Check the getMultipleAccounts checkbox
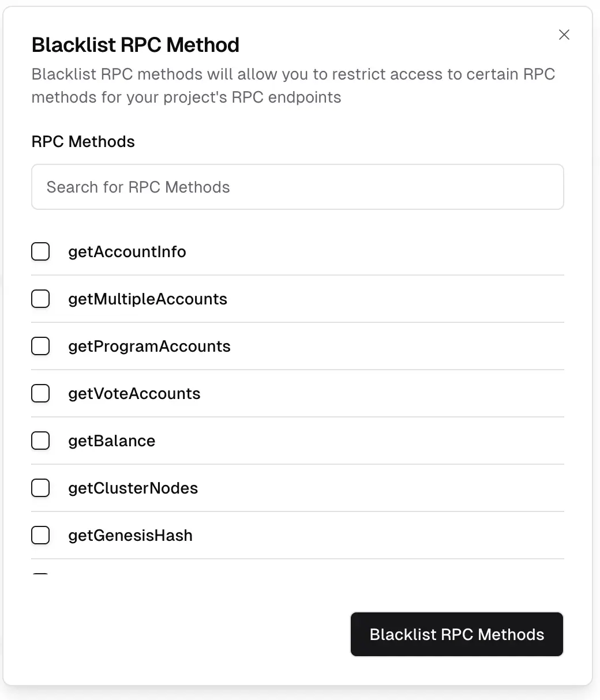The width and height of the screenshot is (600, 700). click(x=40, y=299)
